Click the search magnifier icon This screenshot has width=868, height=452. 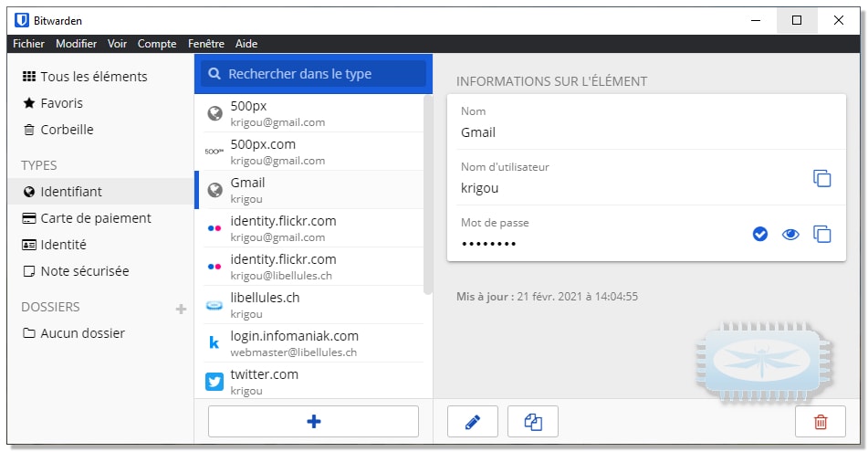click(214, 74)
